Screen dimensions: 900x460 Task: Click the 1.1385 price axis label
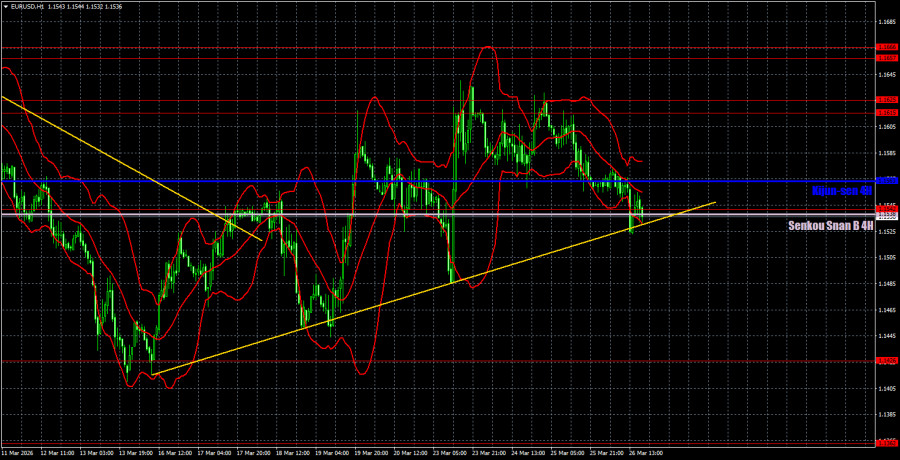[x=885, y=415]
